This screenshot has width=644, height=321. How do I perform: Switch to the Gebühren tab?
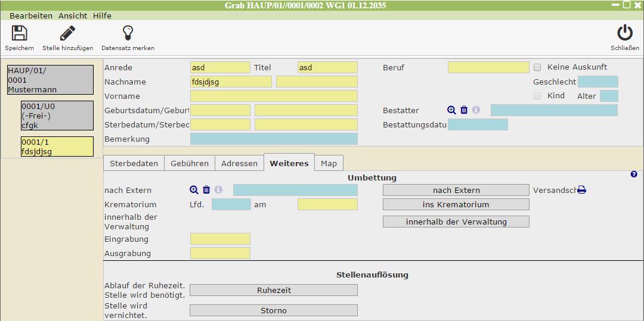(190, 163)
